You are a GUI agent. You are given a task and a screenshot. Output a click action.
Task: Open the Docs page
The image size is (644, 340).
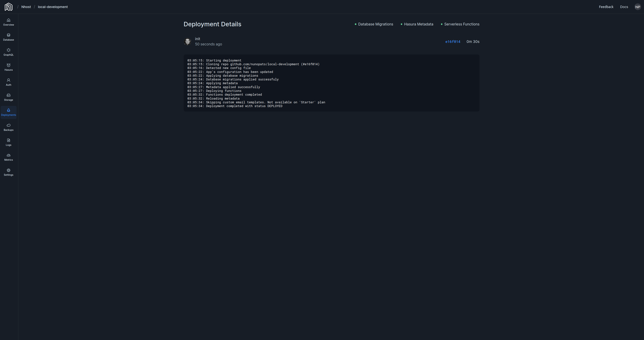624,7
